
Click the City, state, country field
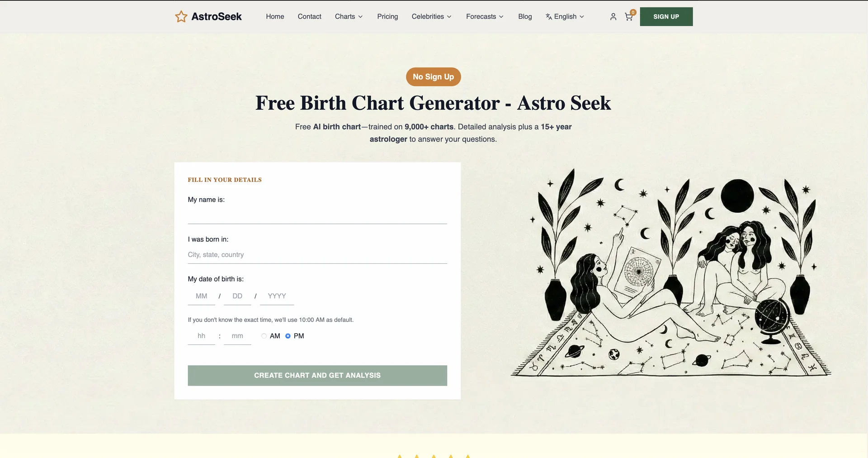316,254
